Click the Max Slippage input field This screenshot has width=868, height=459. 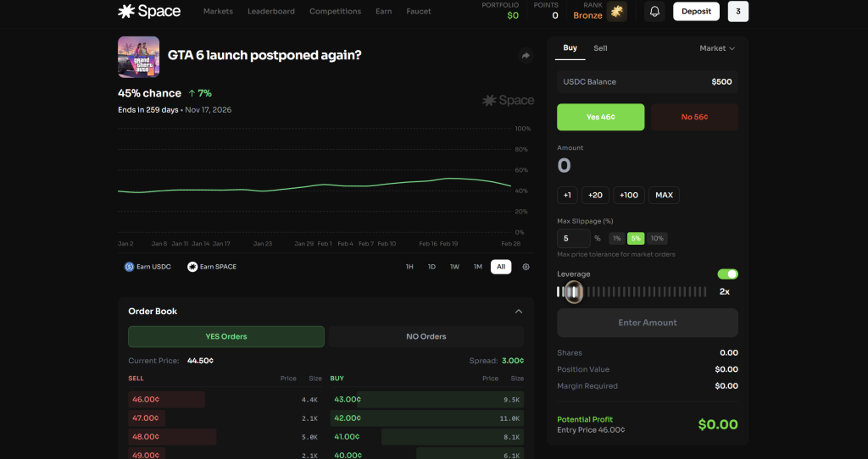pyautogui.click(x=573, y=239)
